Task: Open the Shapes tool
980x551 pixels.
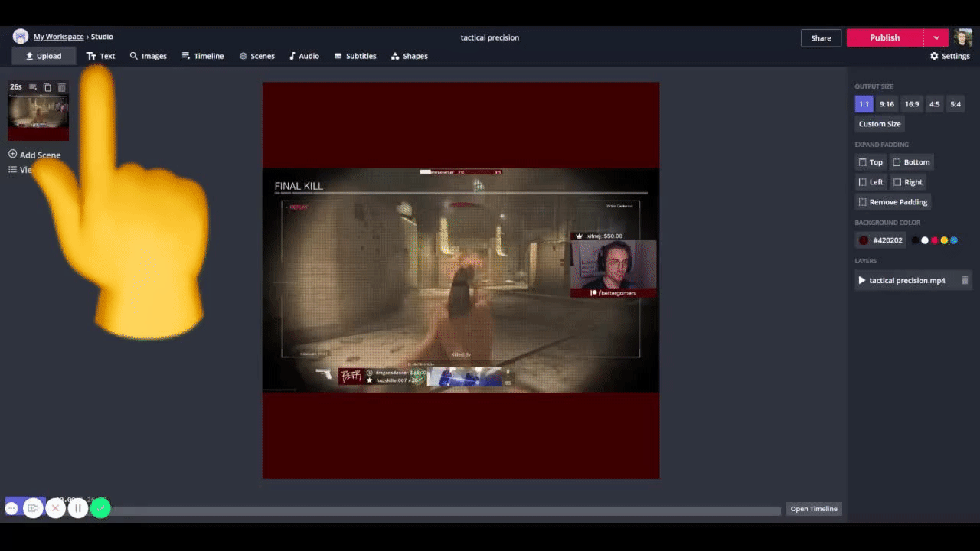Action: click(x=410, y=56)
